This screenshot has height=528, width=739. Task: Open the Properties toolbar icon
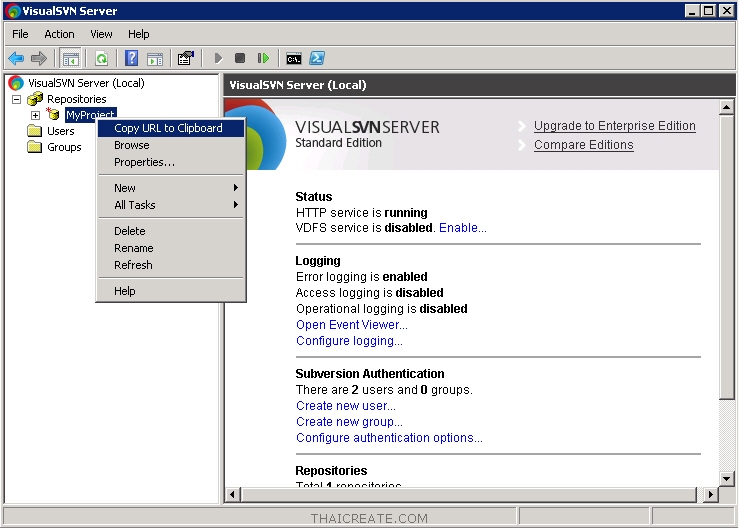[x=186, y=58]
